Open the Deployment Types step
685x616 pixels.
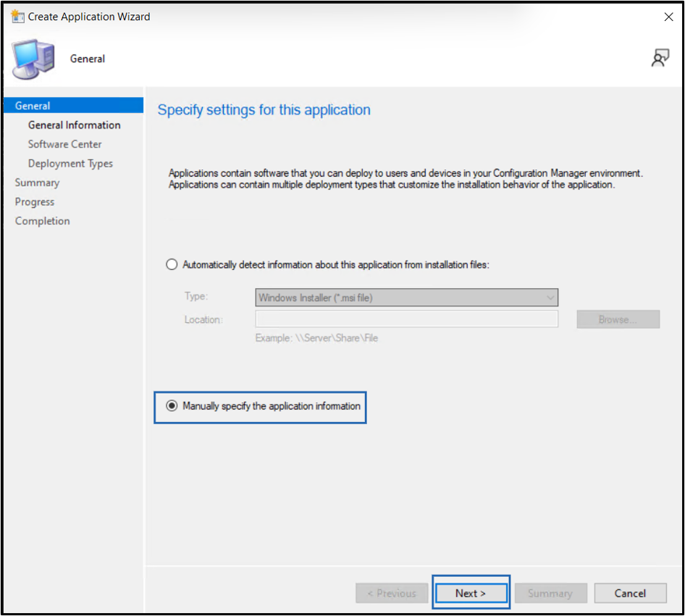[70, 164]
